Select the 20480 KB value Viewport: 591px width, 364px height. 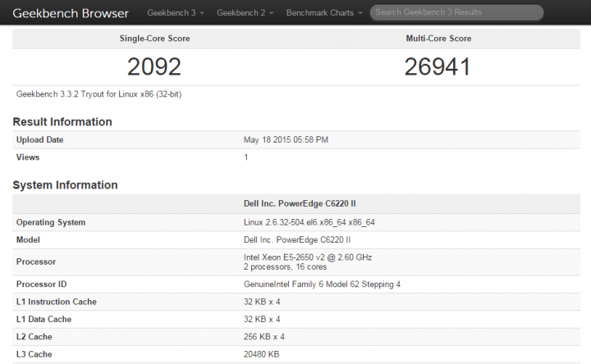261,354
